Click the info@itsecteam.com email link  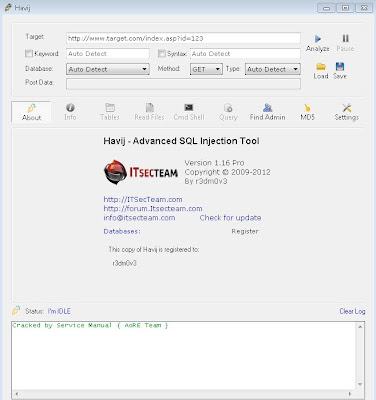pyautogui.click(x=139, y=218)
